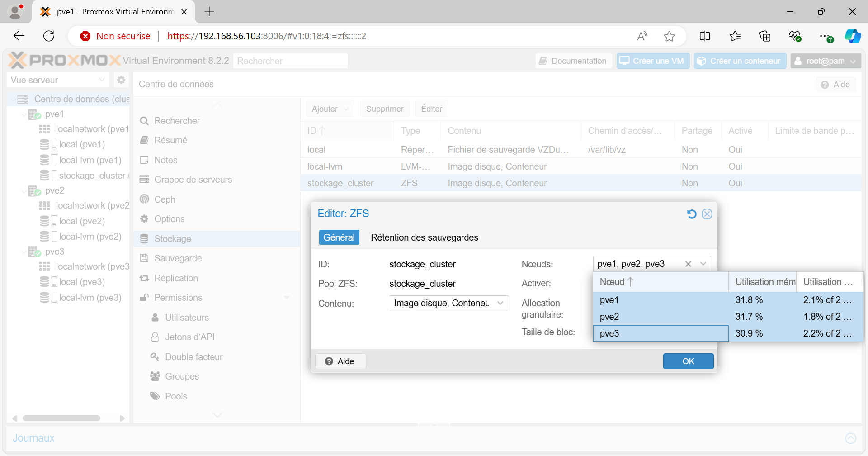Open the Résumé section
This screenshot has width=868, height=456.
coord(217,140)
